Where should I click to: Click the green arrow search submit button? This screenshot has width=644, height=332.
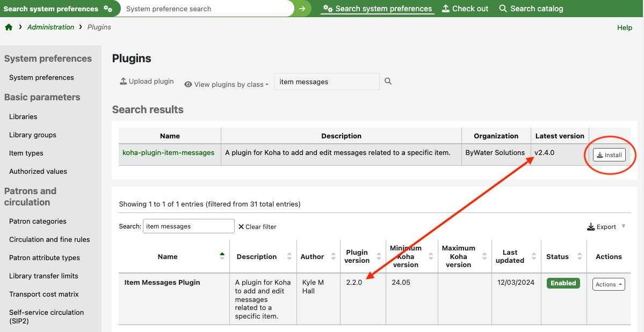point(302,9)
